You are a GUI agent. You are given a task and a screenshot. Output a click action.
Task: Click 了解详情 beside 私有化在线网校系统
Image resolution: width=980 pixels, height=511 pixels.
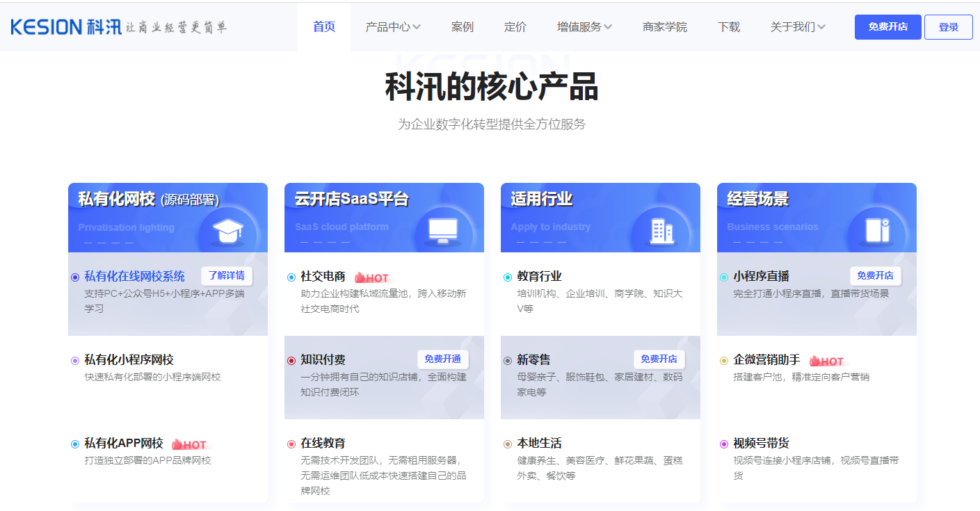pyautogui.click(x=227, y=276)
